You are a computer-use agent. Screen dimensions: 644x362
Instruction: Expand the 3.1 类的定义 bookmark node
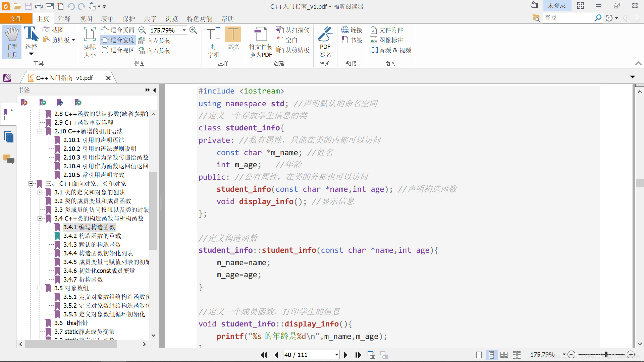click(x=40, y=192)
